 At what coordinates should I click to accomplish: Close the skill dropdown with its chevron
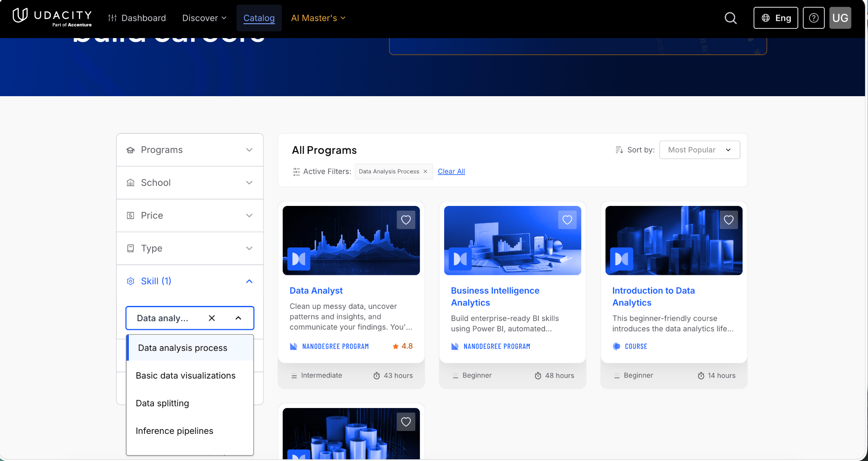239,318
